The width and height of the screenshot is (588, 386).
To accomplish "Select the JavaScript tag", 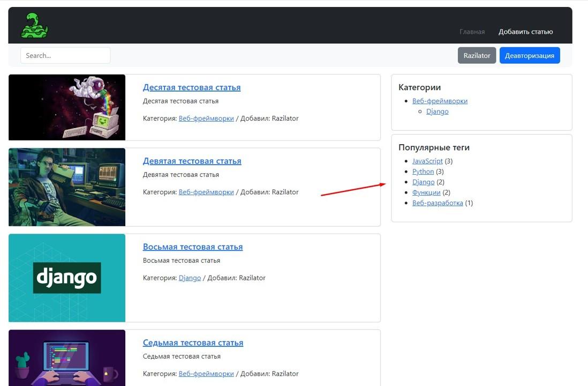I will click(x=427, y=161).
